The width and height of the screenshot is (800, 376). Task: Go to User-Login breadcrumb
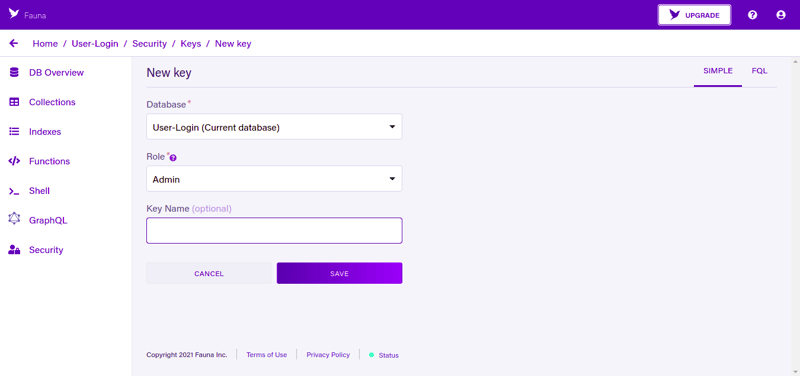[x=95, y=44]
